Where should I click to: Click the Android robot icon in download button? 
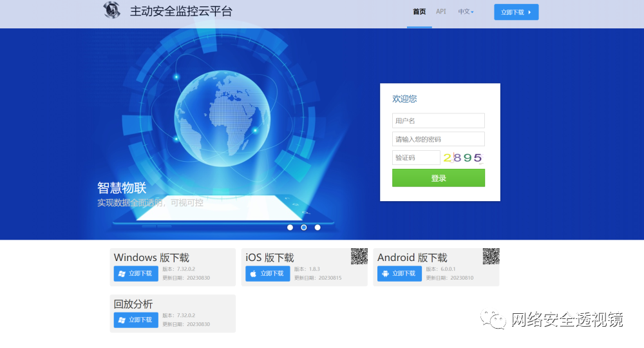[385, 273]
